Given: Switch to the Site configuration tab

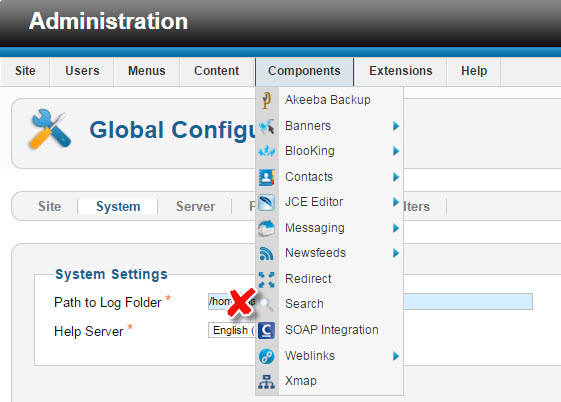Looking at the screenshot, I should pos(49,206).
